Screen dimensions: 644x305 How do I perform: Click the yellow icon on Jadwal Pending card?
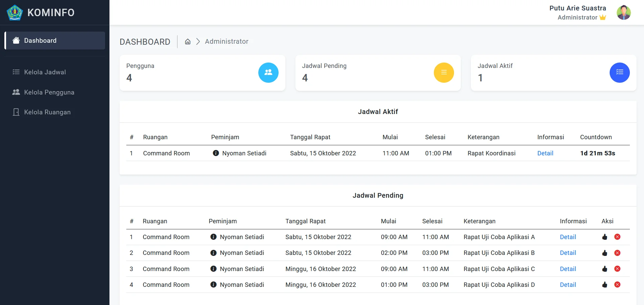[x=444, y=73]
